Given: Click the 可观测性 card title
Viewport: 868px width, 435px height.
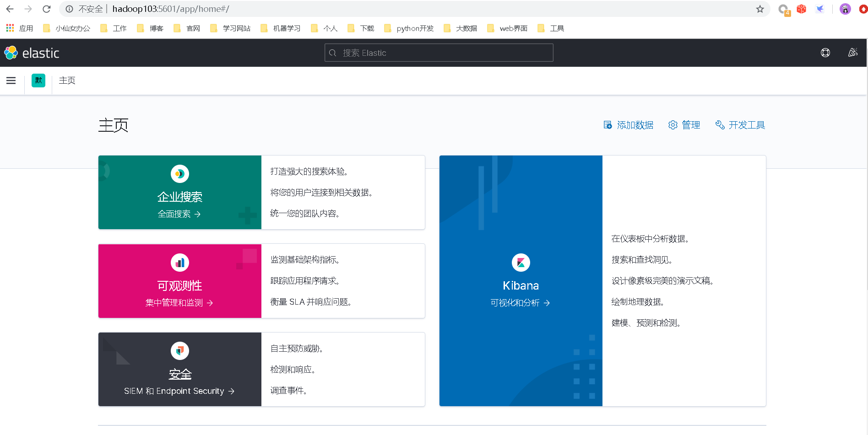Looking at the screenshot, I should tap(180, 286).
